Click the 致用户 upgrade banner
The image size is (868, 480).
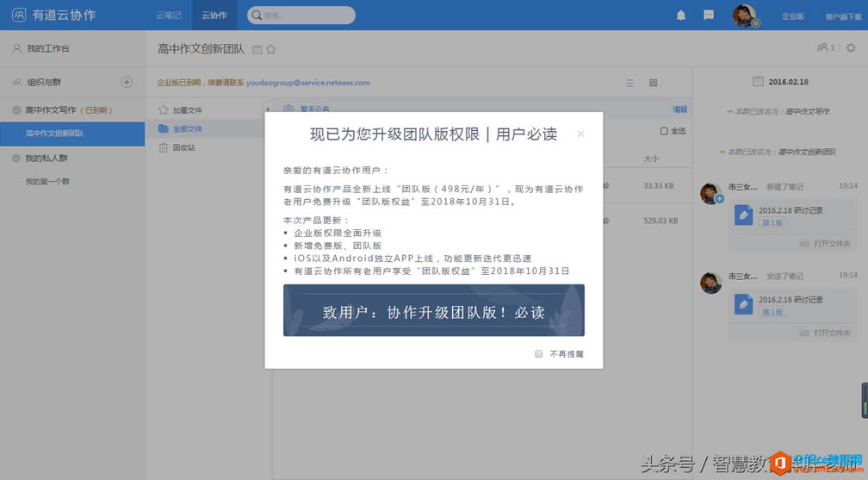(x=433, y=310)
